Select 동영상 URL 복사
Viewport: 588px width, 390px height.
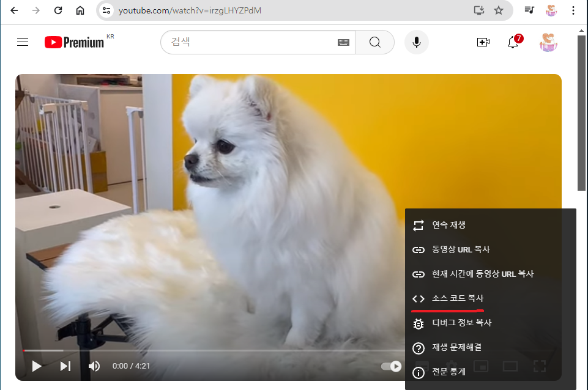coord(491,249)
